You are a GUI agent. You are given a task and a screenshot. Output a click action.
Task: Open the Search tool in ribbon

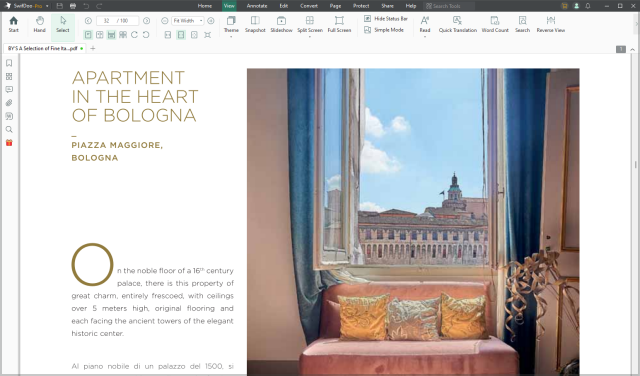522,24
